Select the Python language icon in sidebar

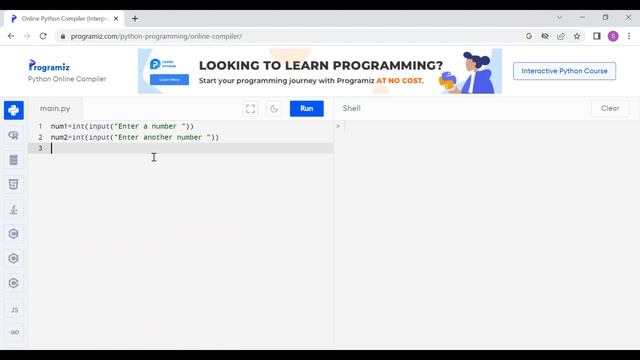(13, 110)
